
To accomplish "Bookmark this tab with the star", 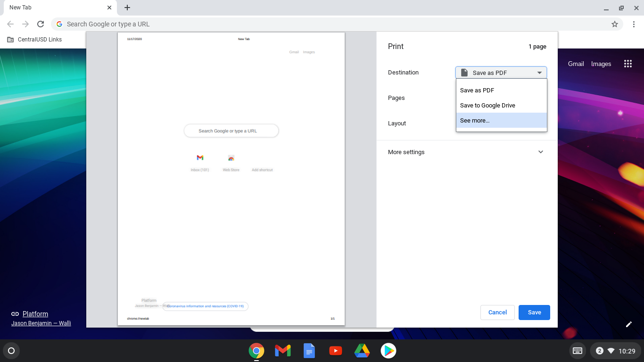I will 615,24.
